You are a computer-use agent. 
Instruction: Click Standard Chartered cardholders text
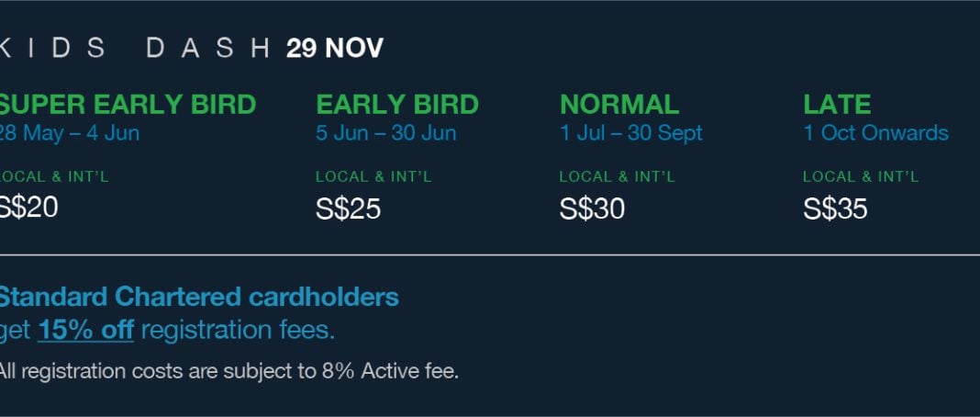[199, 297]
